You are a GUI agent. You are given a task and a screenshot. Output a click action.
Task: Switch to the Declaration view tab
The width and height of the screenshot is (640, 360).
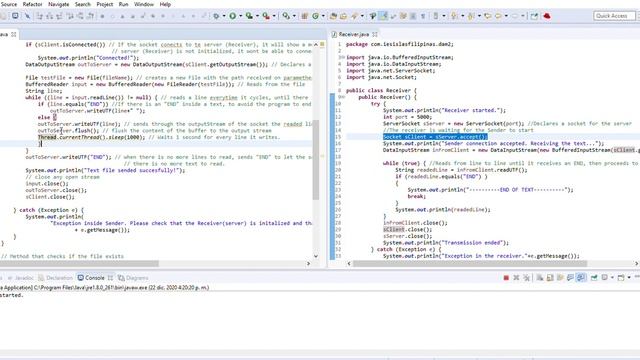click(56, 278)
